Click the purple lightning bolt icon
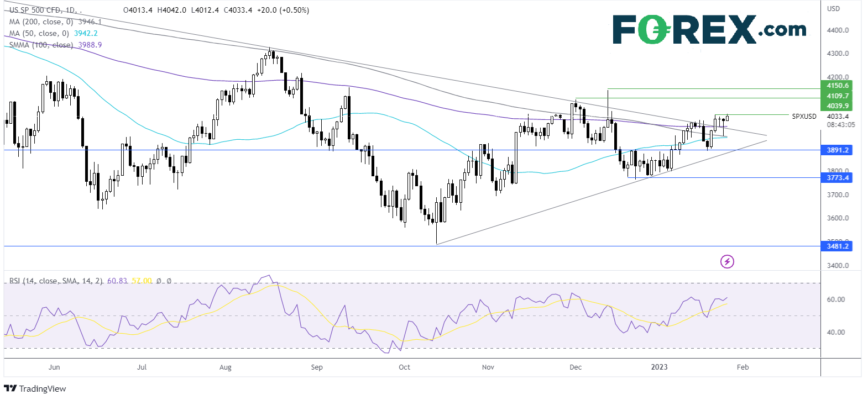Viewport: 868px width, 400px height. click(727, 261)
